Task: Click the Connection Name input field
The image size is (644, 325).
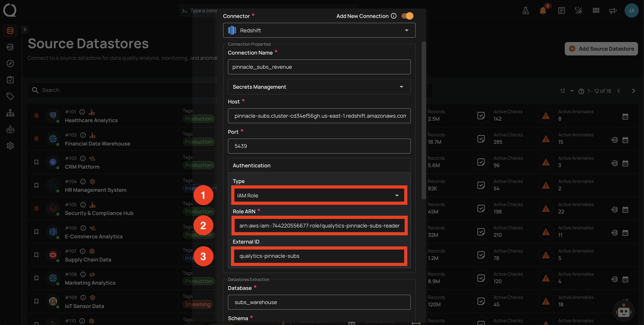Action: point(319,67)
